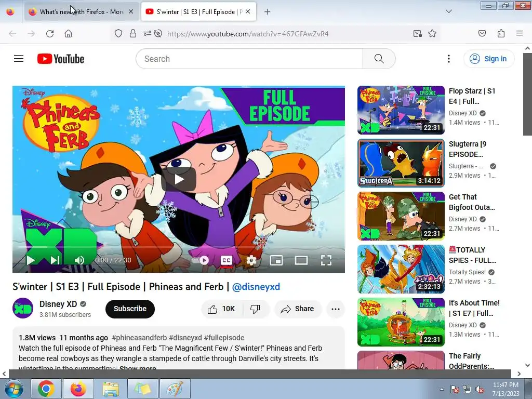
Task: Click the #phineasandferb hashtag
Action: tap(139, 338)
